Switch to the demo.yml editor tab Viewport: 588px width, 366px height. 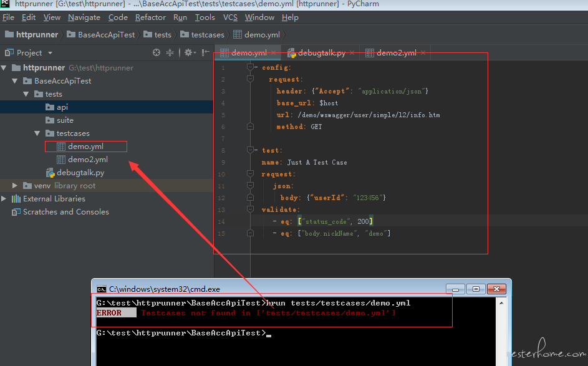249,53
